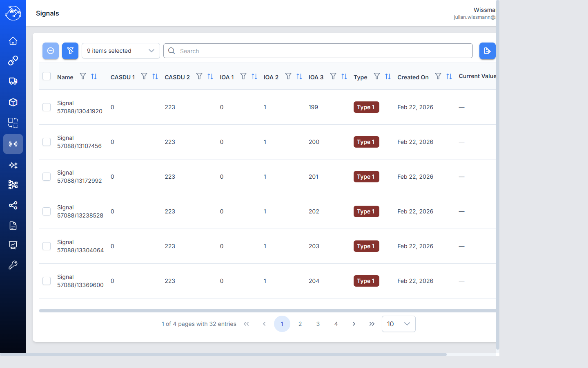Click the Type 1 badge for IOA 3 204
This screenshot has height=368, width=588.
point(366,281)
